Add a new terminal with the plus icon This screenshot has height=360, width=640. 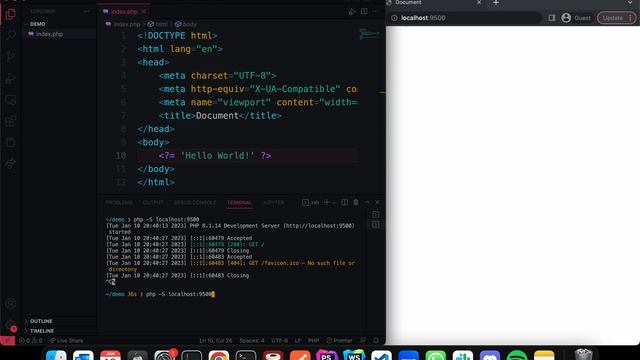click(327, 202)
